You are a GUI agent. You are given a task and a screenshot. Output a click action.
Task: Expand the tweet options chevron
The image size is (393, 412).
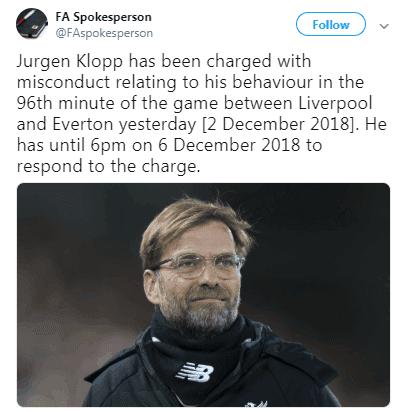click(384, 26)
